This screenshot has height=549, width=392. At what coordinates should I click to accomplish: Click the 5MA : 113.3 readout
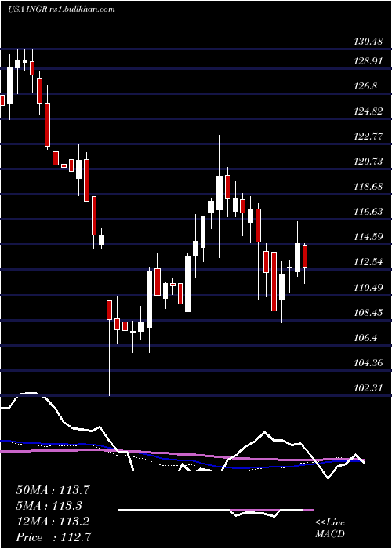click(49, 506)
